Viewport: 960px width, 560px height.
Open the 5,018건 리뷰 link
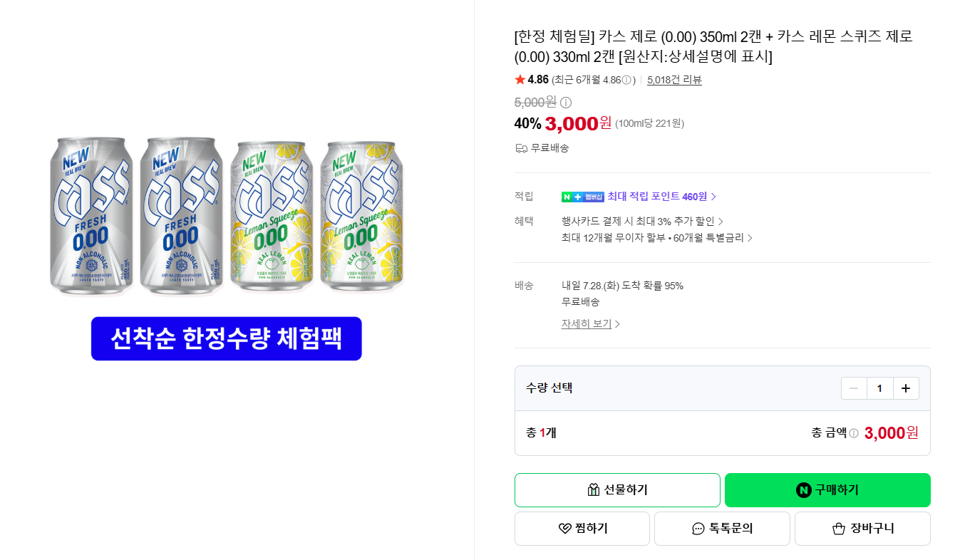coord(674,80)
